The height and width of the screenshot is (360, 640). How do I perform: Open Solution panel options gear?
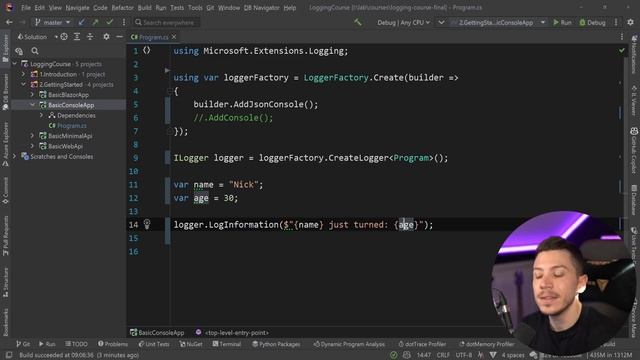click(x=106, y=37)
